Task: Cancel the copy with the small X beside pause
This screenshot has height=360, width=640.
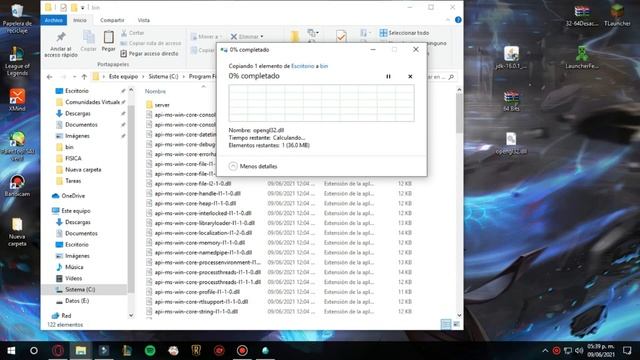Action: click(410, 76)
